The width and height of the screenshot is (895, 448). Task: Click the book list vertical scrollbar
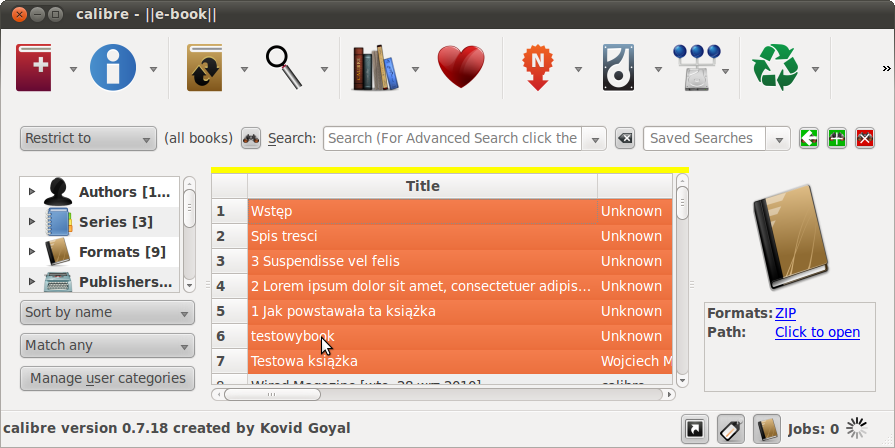[682, 280]
